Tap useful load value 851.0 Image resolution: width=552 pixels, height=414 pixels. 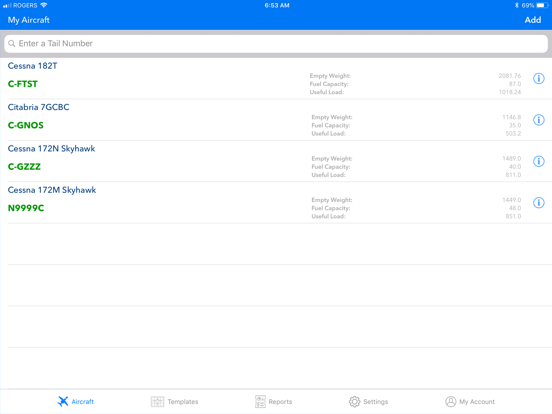pos(513,217)
